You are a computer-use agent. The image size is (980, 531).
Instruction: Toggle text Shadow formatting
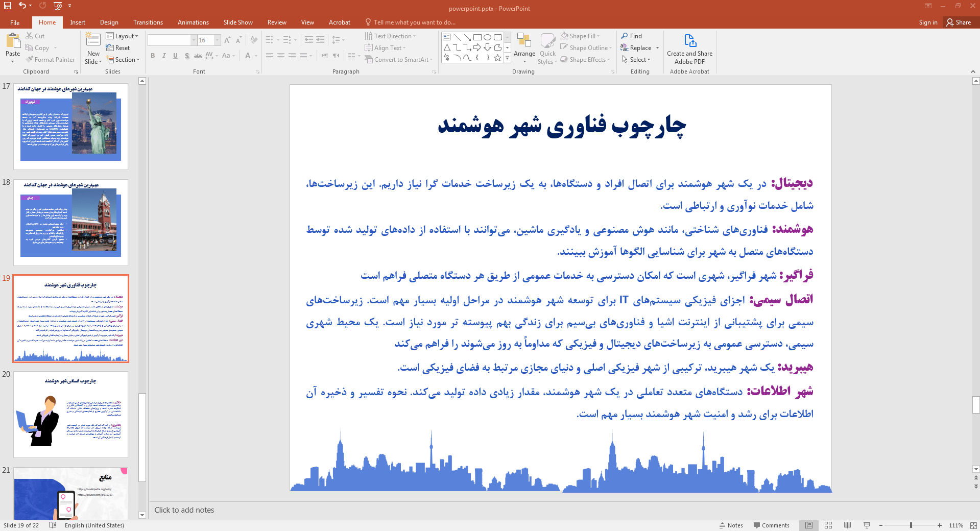point(187,56)
